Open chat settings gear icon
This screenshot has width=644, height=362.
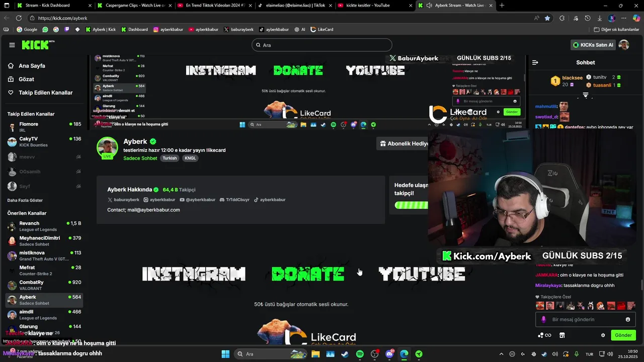click(603, 335)
